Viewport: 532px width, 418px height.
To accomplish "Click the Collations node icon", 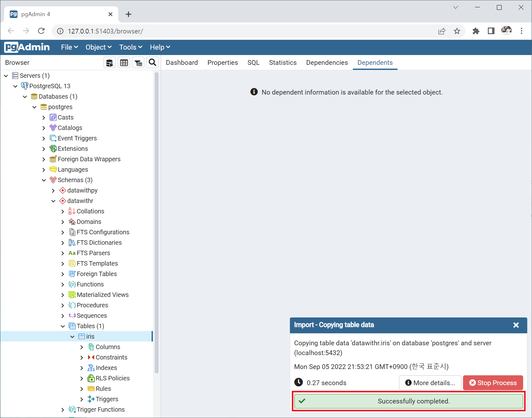I will 72,211.
